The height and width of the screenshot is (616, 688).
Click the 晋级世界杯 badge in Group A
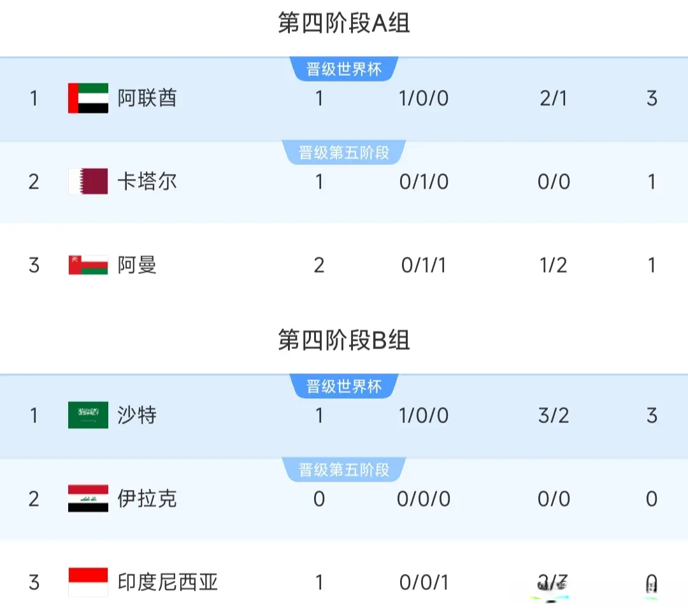point(344,69)
